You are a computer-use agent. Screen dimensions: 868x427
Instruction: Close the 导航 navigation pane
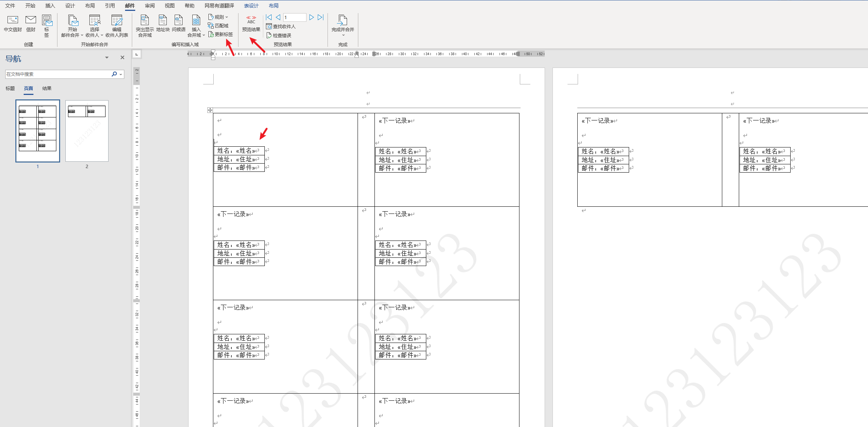click(122, 57)
